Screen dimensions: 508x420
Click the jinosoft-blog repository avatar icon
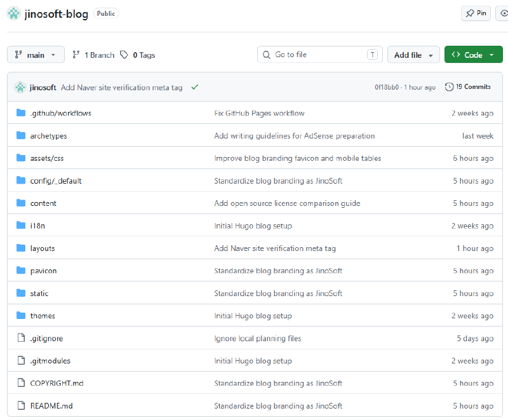point(13,13)
